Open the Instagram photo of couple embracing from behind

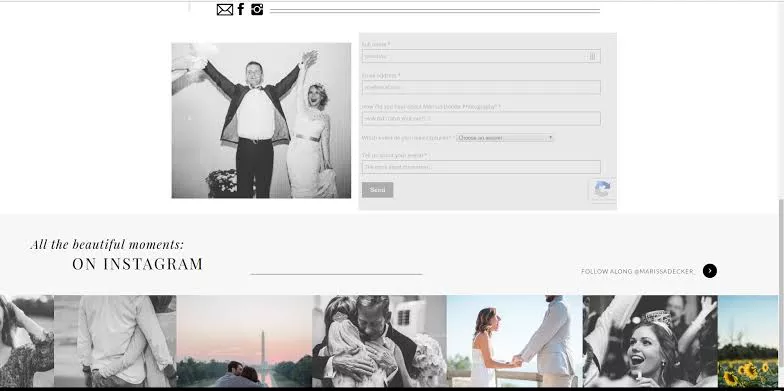pyautogui.click(x=115, y=341)
